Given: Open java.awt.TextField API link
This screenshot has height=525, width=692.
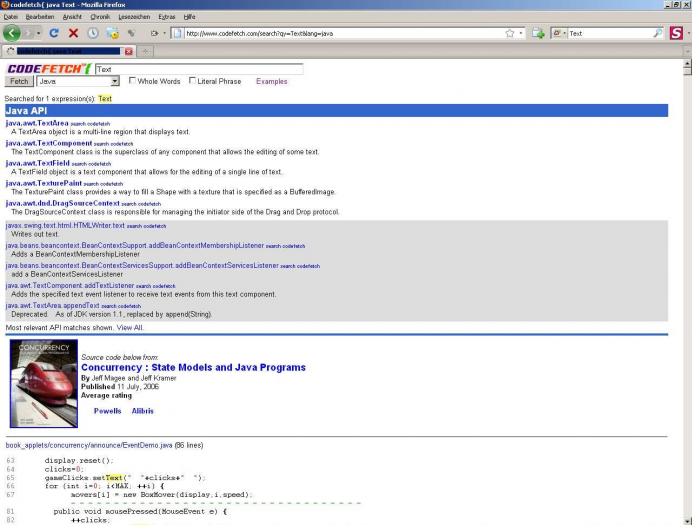Looking at the screenshot, I should [38, 163].
